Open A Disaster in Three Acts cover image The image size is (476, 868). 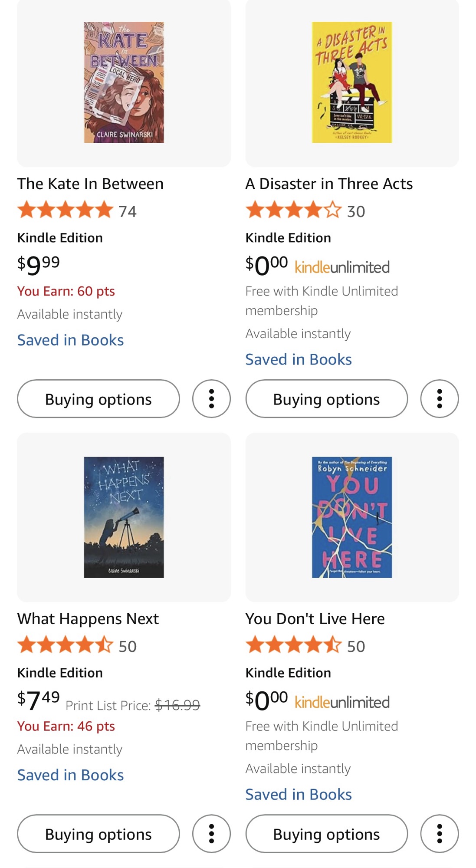pos(352,82)
